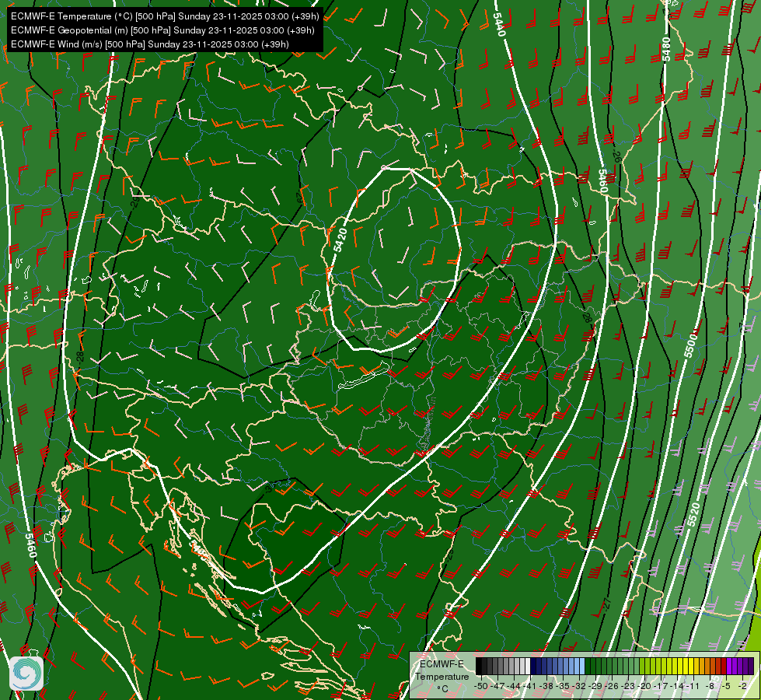This screenshot has width=761, height=700.
Task: Click the -29 value in the temperature legend
Action: click(596, 686)
